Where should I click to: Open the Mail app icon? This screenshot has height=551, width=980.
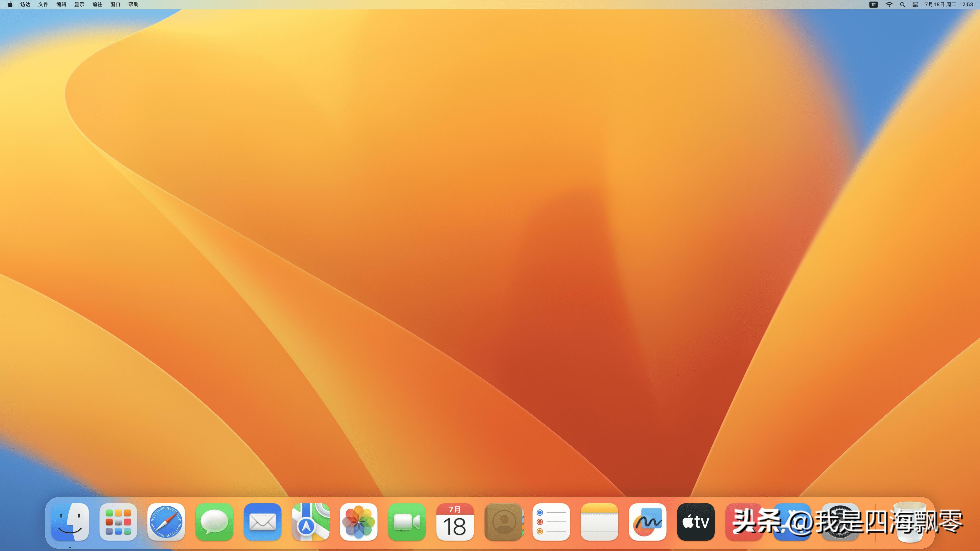click(x=262, y=522)
